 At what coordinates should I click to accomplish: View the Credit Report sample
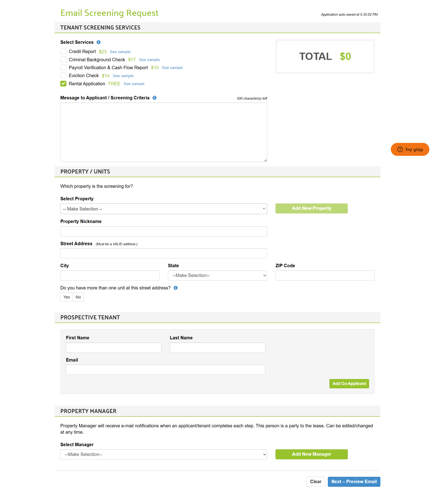point(120,51)
